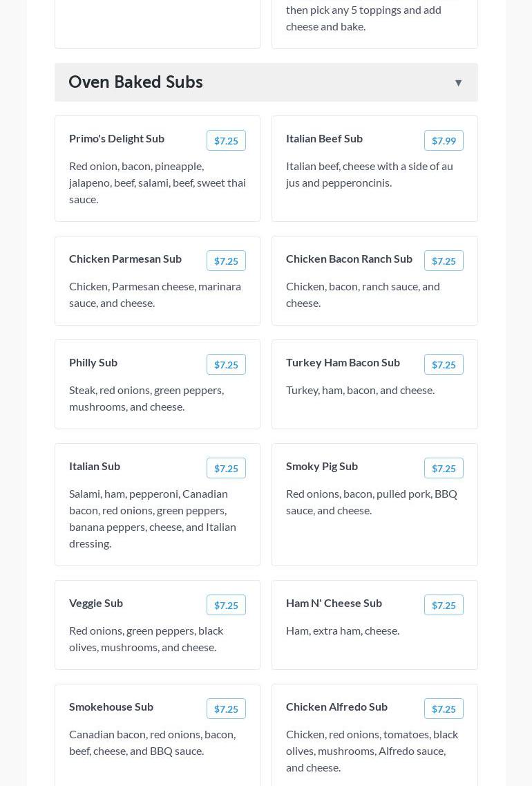The height and width of the screenshot is (786, 532).
Task: Click the Oven Baked Subs header
Action: click(x=135, y=82)
